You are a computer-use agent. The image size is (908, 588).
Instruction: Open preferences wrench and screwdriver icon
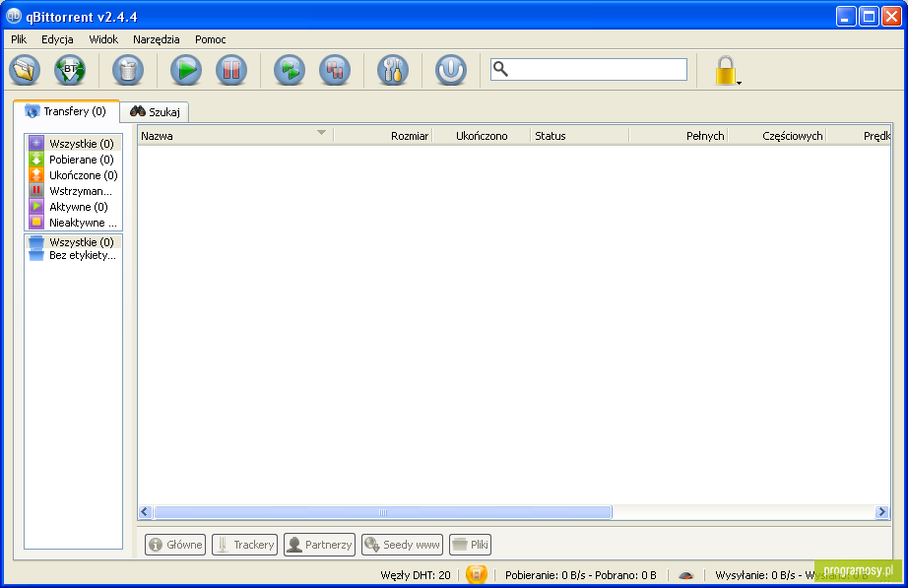393,70
